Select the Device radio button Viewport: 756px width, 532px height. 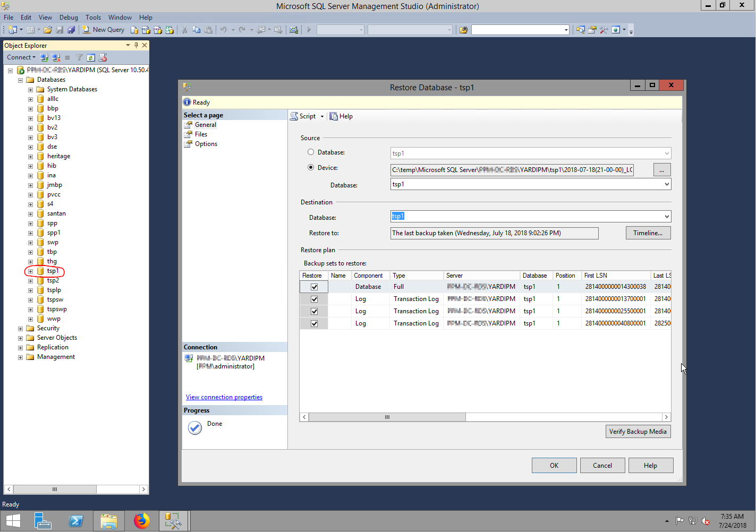311,167
